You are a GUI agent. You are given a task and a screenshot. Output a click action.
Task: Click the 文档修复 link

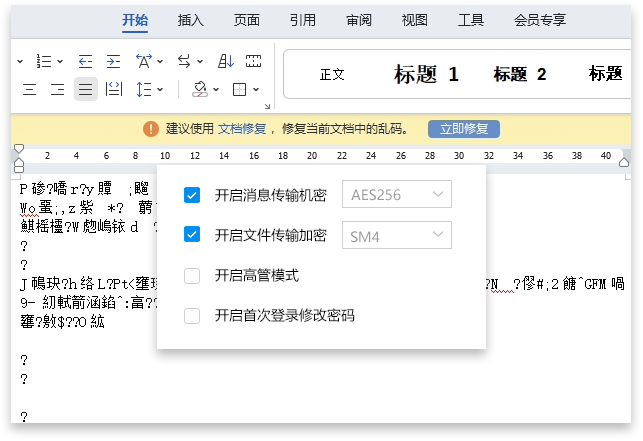[x=242, y=129]
